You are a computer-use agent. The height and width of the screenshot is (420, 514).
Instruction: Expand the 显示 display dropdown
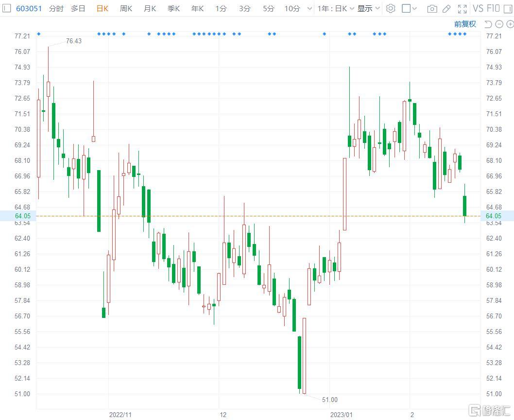369,8
